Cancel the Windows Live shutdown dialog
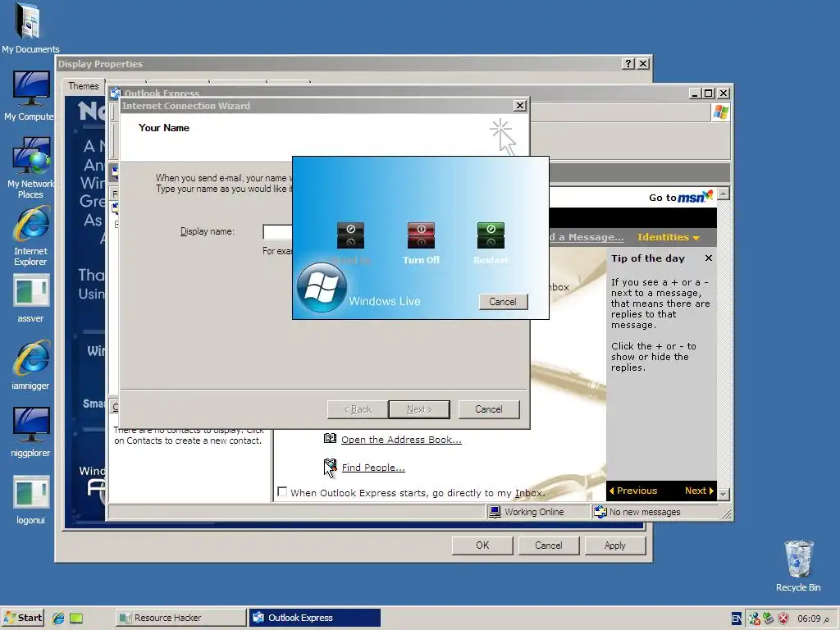This screenshot has width=840, height=630. pos(503,302)
